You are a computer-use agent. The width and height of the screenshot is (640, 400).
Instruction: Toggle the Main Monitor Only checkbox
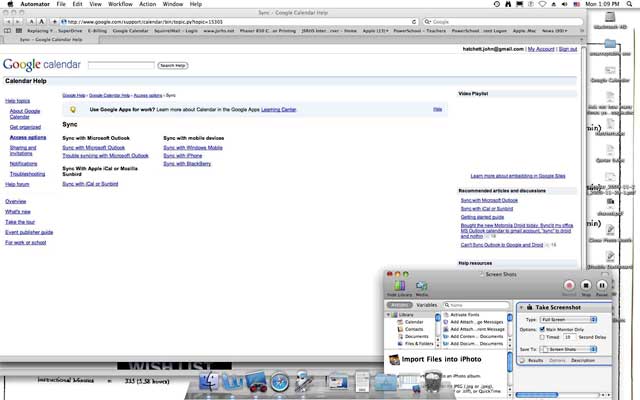click(541, 328)
